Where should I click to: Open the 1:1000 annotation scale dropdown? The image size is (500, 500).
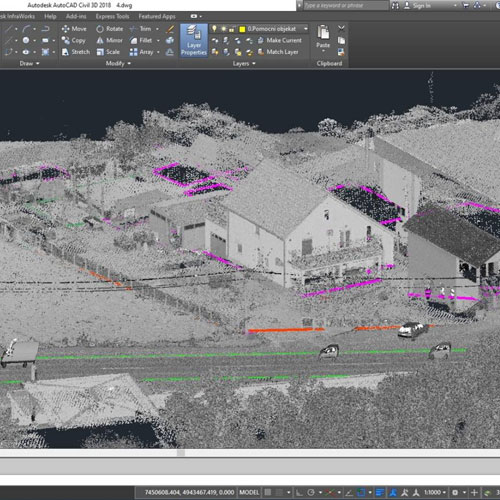(x=435, y=492)
